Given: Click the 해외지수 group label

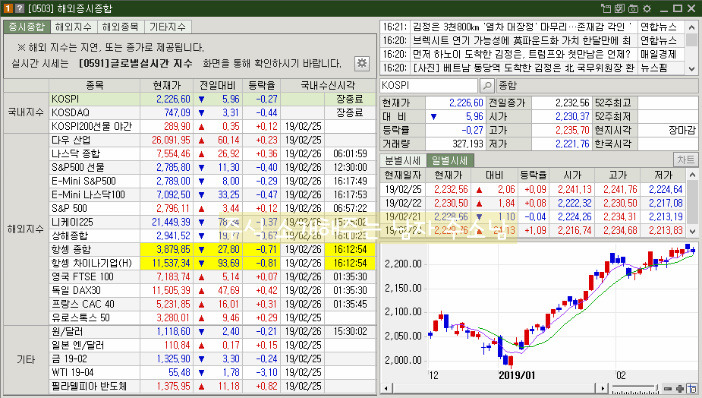Looking at the screenshot, I should 26,229.
